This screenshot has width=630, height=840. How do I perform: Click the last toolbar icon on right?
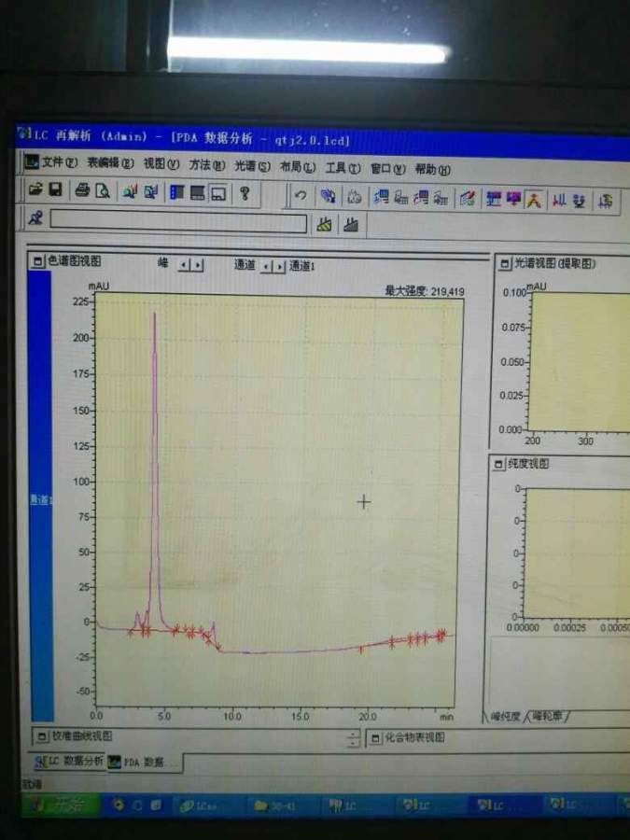click(606, 202)
